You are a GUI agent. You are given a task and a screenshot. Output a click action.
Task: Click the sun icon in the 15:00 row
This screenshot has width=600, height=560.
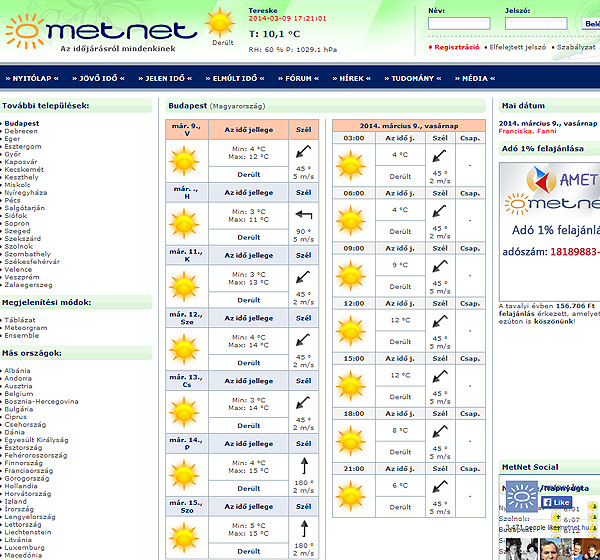click(x=351, y=386)
